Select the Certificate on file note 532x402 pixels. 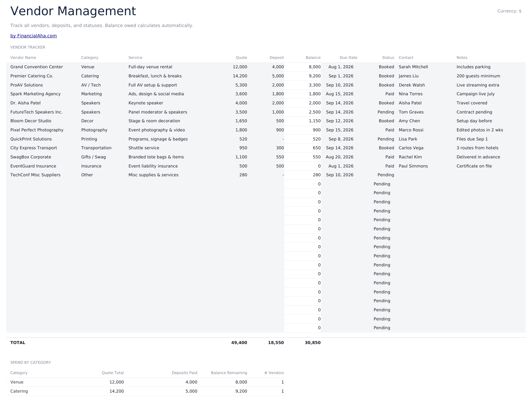474,166
